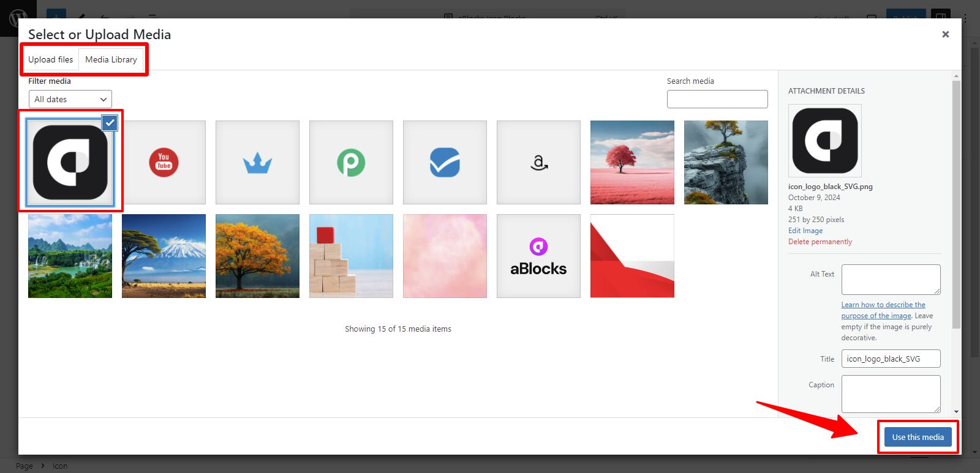Click the Use this media button
The width and height of the screenshot is (980, 473).
point(918,437)
